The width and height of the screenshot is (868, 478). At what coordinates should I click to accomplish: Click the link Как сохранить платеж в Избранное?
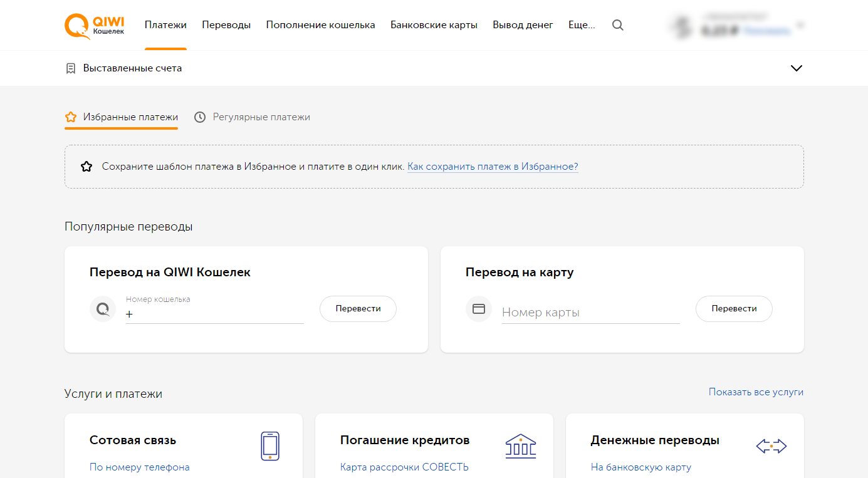pyautogui.click(x=493, y=166)
